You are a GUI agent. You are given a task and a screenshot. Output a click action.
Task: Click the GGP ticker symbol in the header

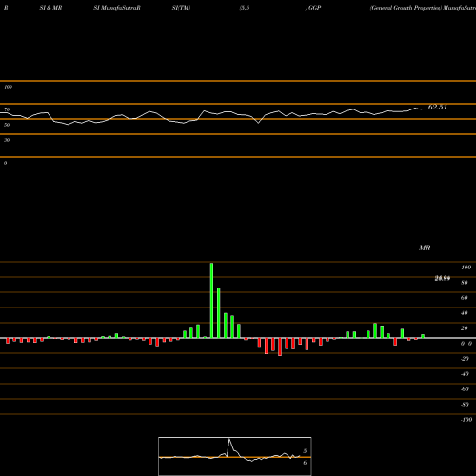[x=315, y=8]
